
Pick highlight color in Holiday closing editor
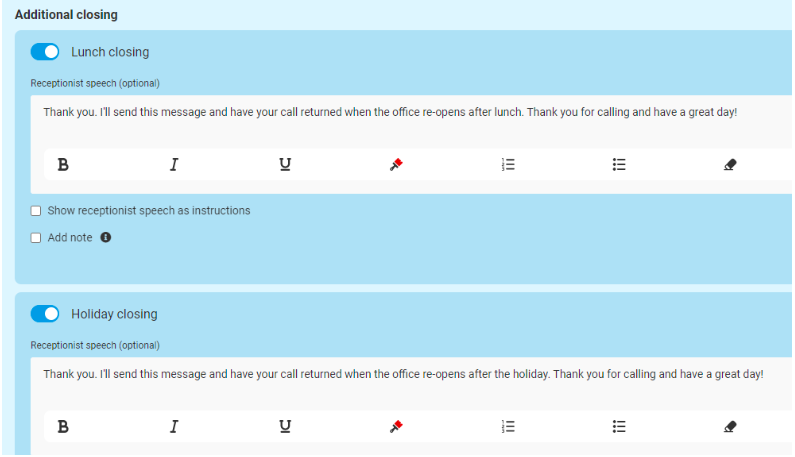tap(396, 427)
